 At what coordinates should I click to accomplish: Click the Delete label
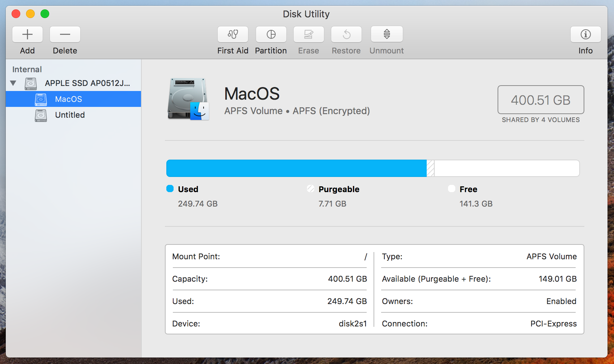pyautogui.click(x=65, y=51)
